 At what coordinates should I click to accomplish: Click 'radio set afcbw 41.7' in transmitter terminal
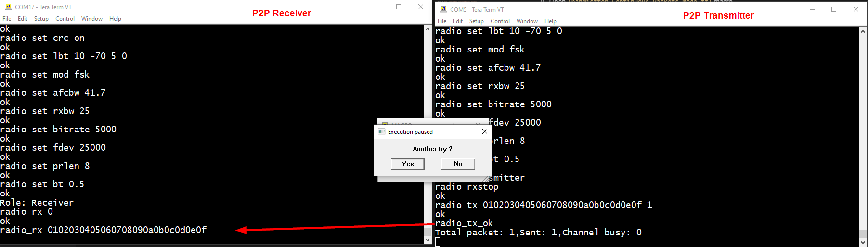(x=488, y=68)
